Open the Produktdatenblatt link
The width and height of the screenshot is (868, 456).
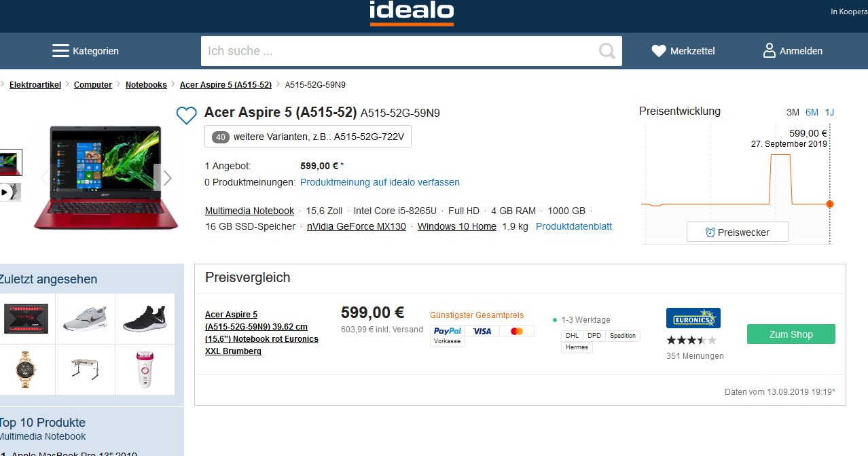tap(574, 226)
